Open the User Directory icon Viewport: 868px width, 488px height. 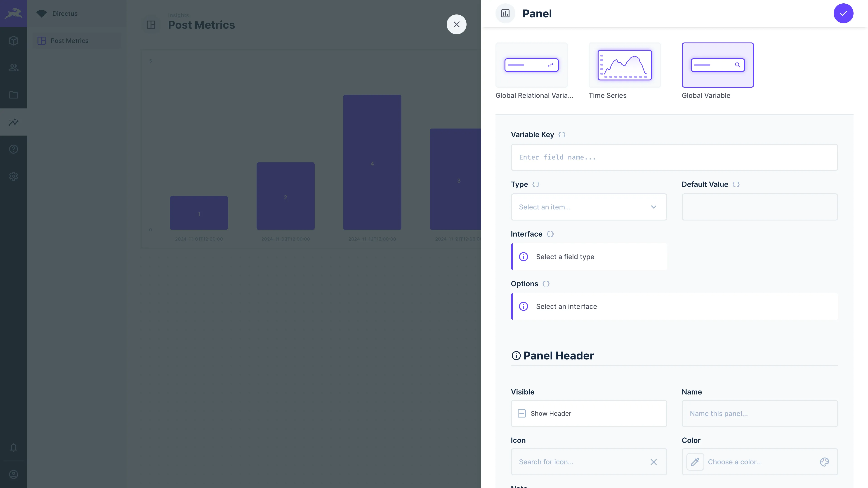(x=14, y=68)
